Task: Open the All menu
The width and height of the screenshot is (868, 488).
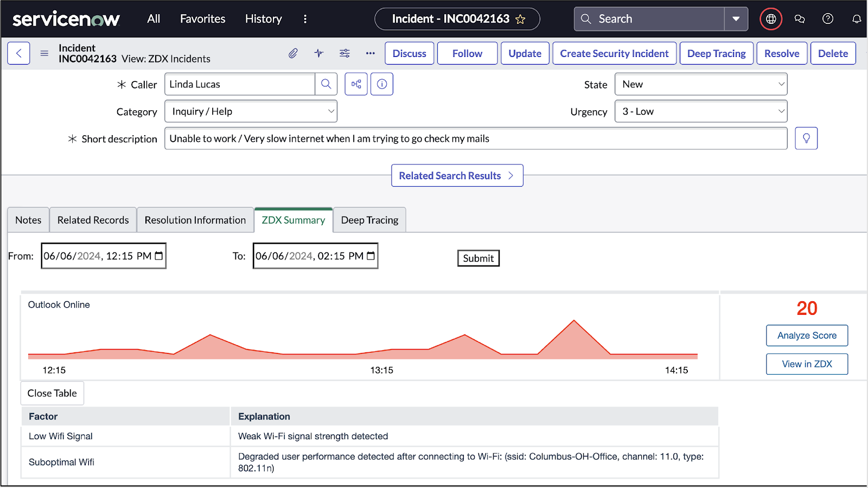Action: (x=154, y=19)
